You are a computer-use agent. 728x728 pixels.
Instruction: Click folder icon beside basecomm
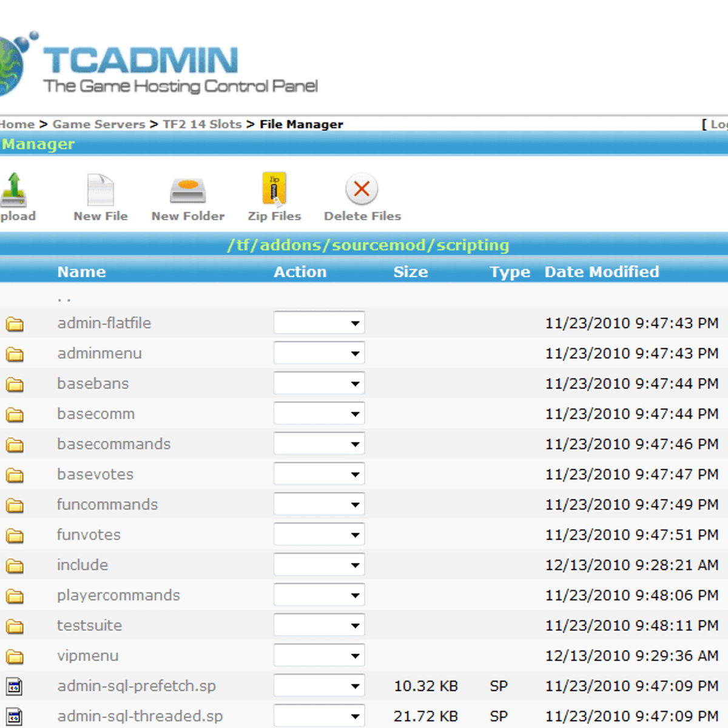coord(15,415)
